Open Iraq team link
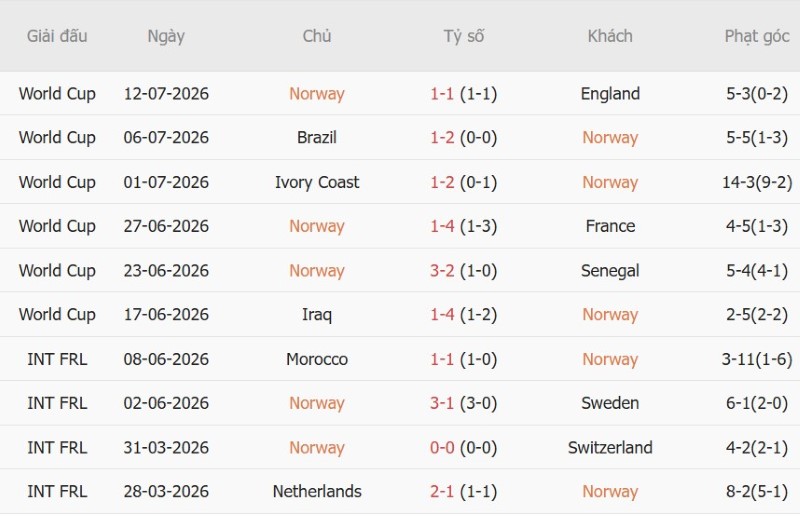The height and width of the screenshot is (517, 800). (x=317, y=314)
